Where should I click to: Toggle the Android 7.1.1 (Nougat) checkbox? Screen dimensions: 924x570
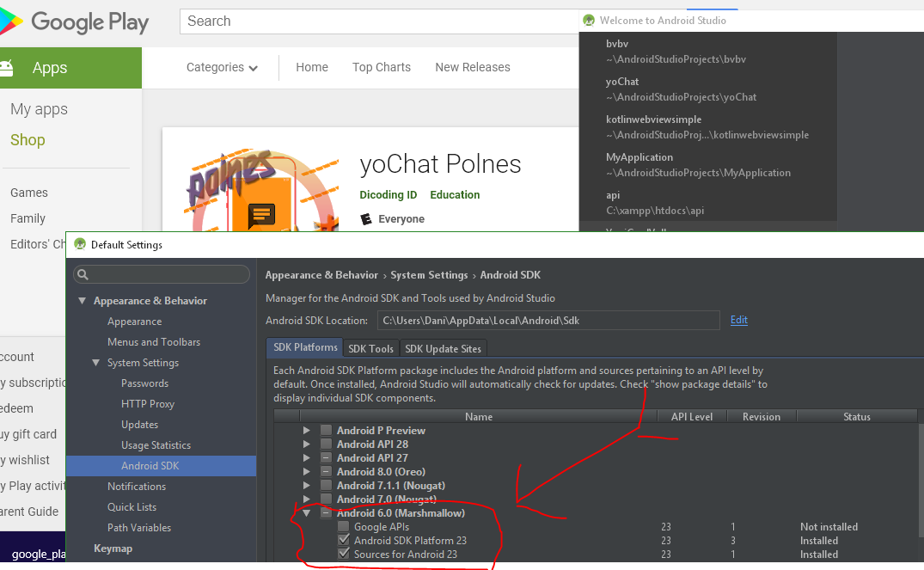326,485
